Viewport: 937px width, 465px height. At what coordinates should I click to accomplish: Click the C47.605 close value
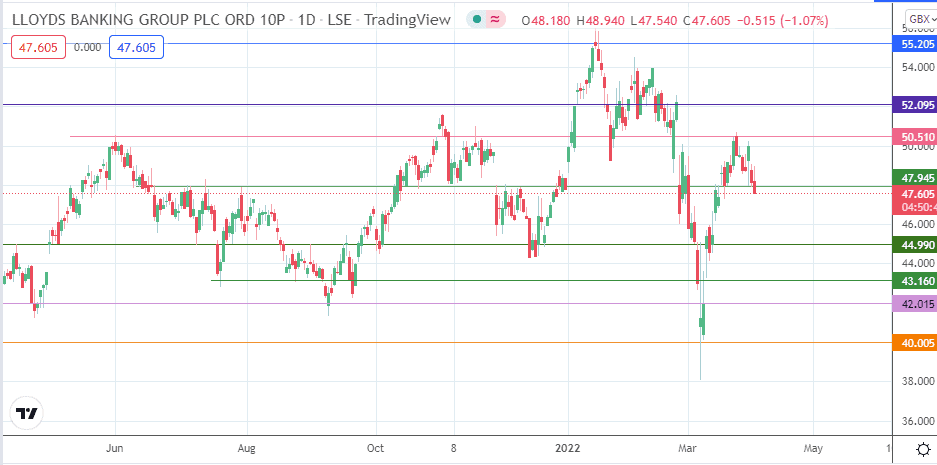pos(708,21)
